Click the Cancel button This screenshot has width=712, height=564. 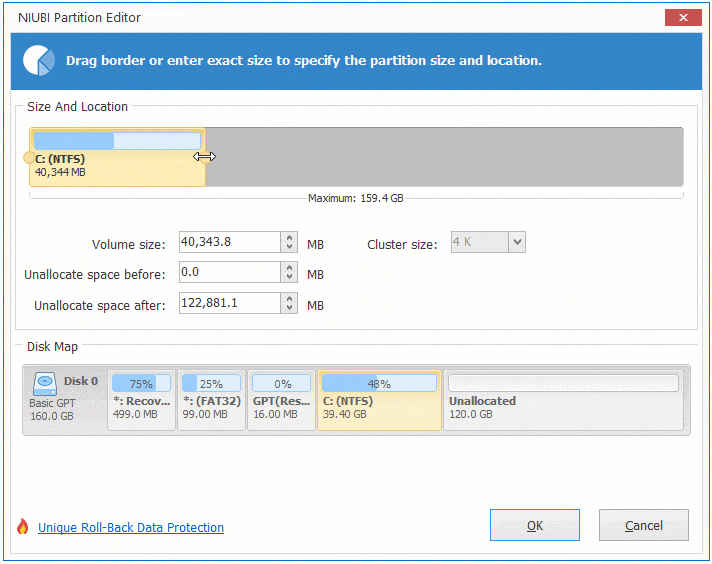coord(643,525)
